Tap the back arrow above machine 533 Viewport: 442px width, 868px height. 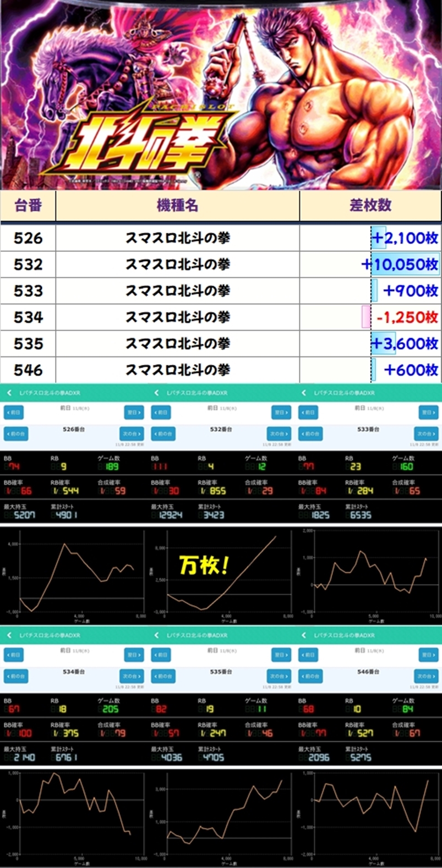pos(304,393)
